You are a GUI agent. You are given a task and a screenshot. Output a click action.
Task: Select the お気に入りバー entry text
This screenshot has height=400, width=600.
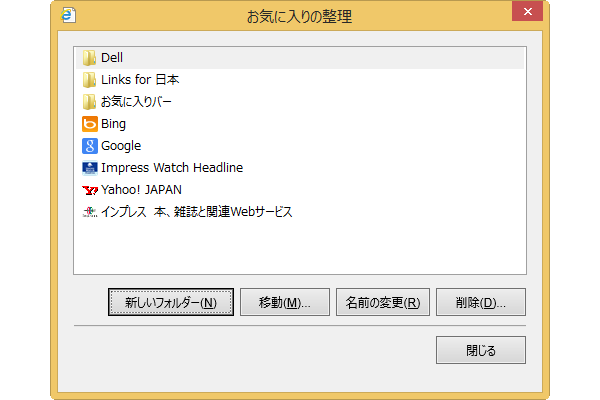point(136,102)
